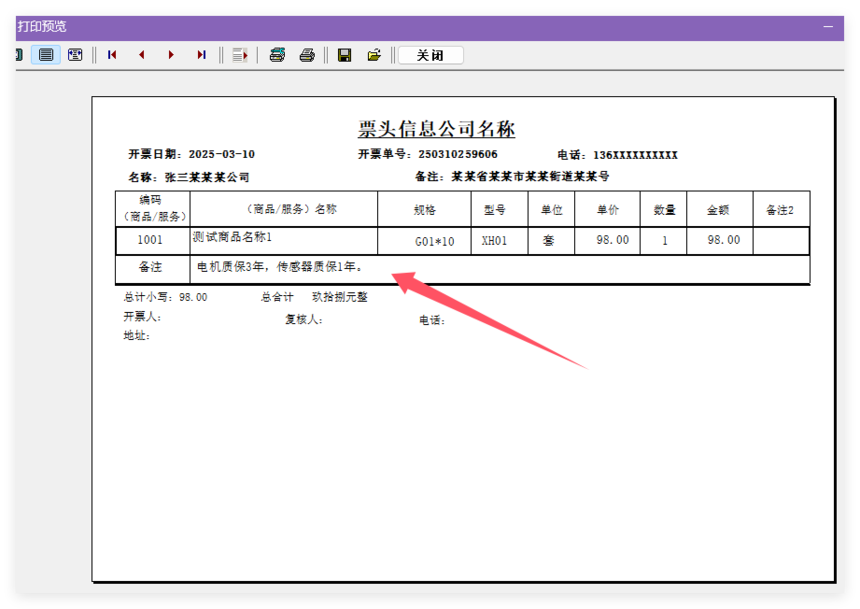860x609 pixels.
Task: Open print setup with the printer-settings icon
Action: click(x=277, y=55)
